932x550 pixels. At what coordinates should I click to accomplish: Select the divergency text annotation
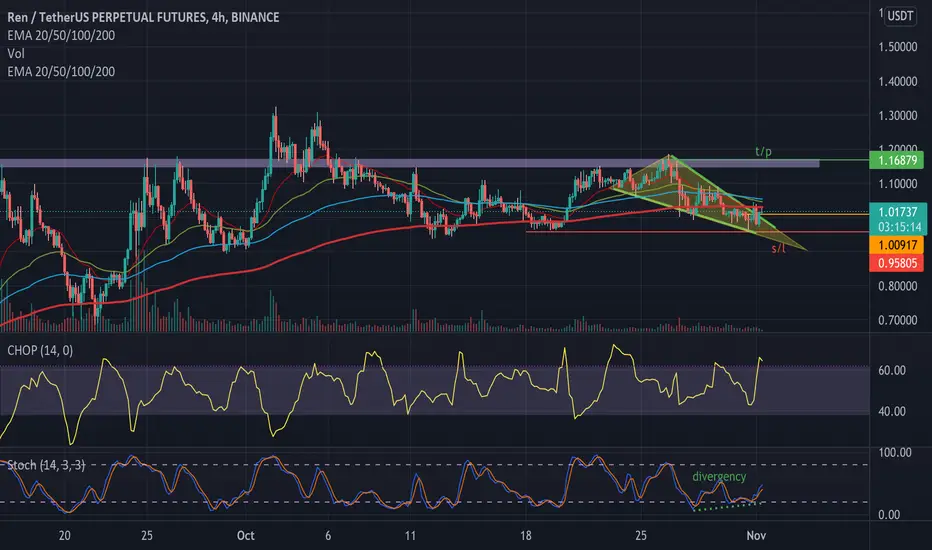(719, 476)
